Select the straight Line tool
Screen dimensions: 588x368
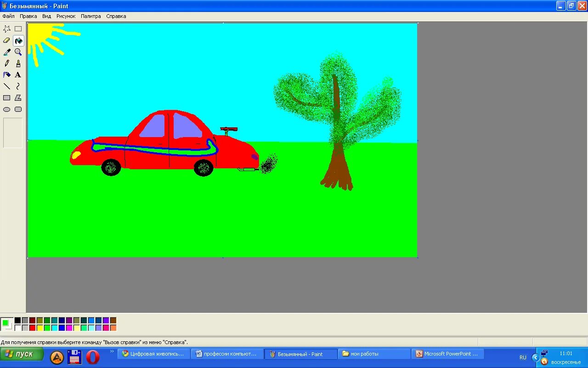(7, 86)
